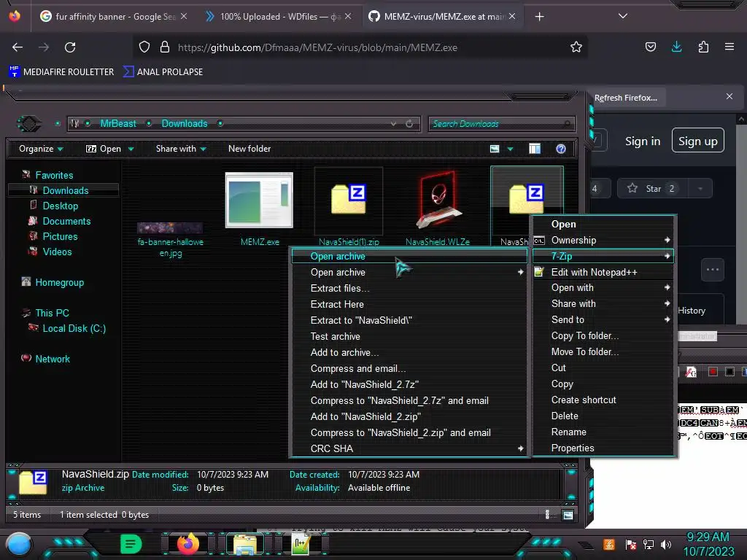Expand the Open button dropdown arrow
Image resolution: width=747 pixels, height=560 pixels.
(131, 149)
